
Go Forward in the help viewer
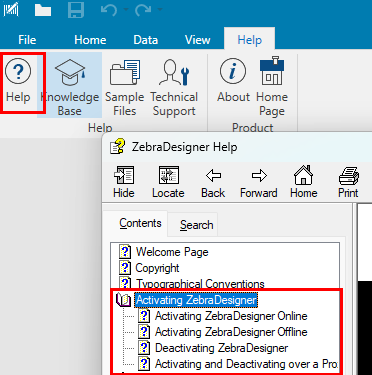tap(259, 182)
